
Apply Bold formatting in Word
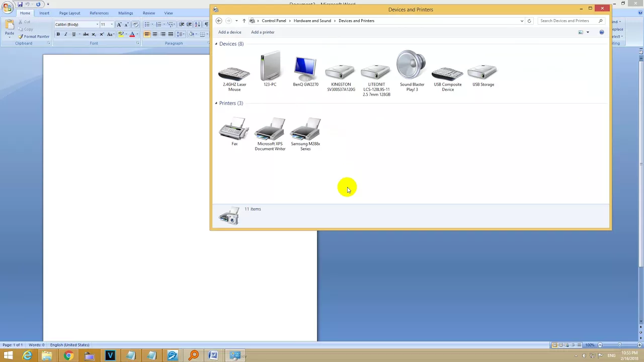tap(58, 34)
